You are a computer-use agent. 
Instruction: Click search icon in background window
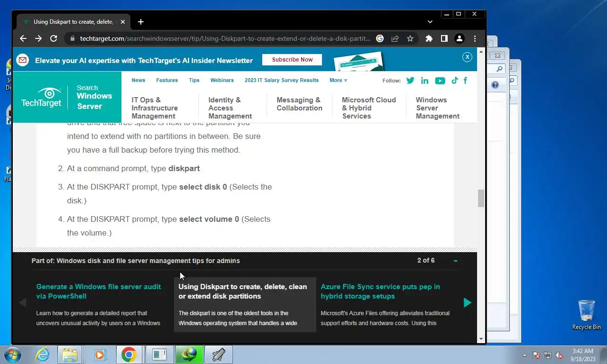499,69
